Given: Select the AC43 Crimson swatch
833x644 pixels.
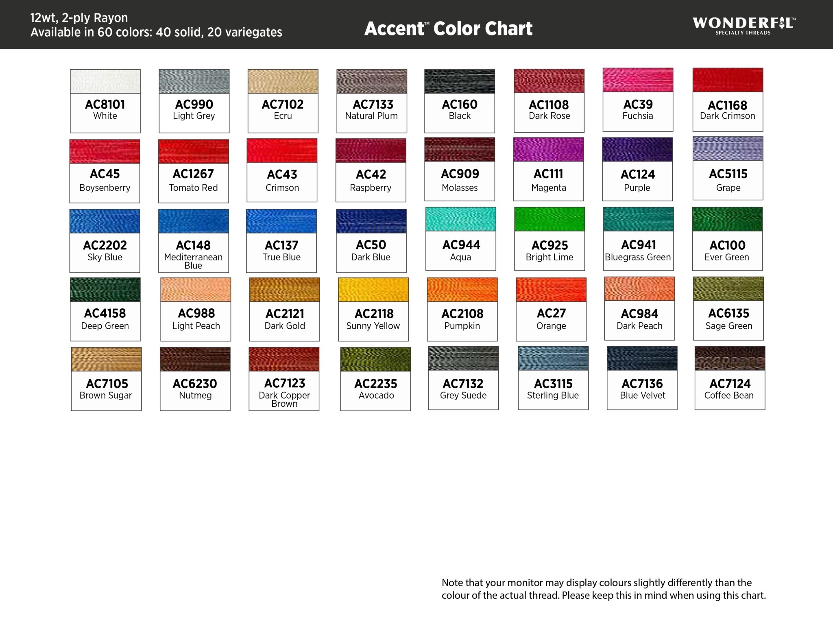Looking at the screenshot, I should (x=282, y=170).
